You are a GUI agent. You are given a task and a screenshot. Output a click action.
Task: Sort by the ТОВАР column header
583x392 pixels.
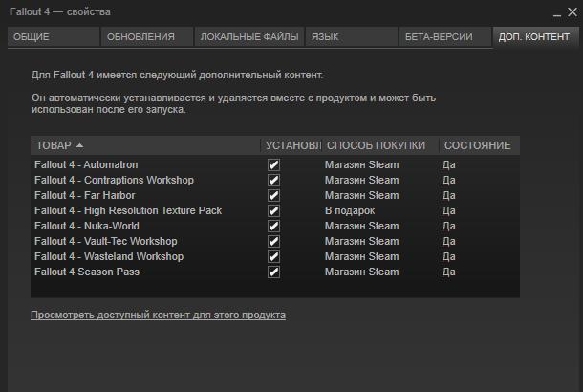coord(145,145)
